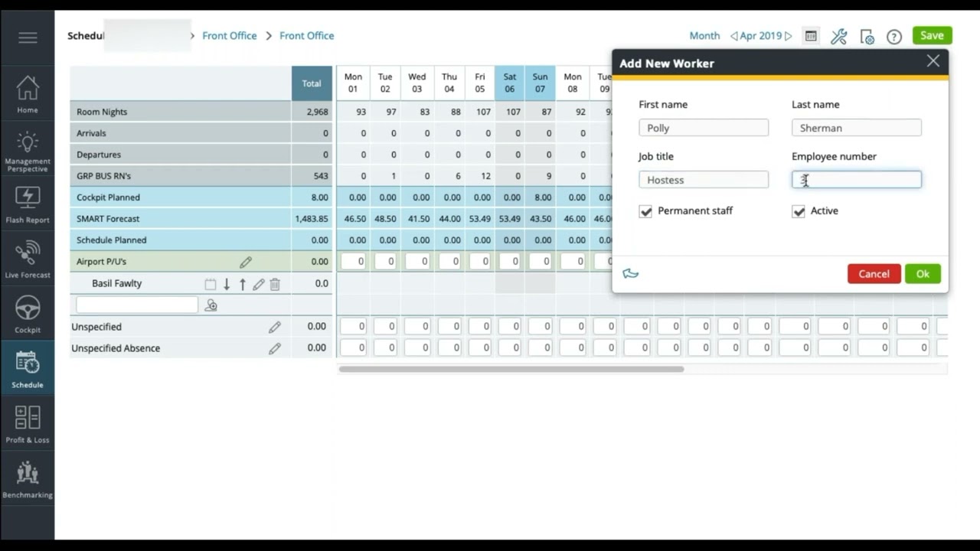Click the Room Nights total 2,968

[x=317, y=112]
